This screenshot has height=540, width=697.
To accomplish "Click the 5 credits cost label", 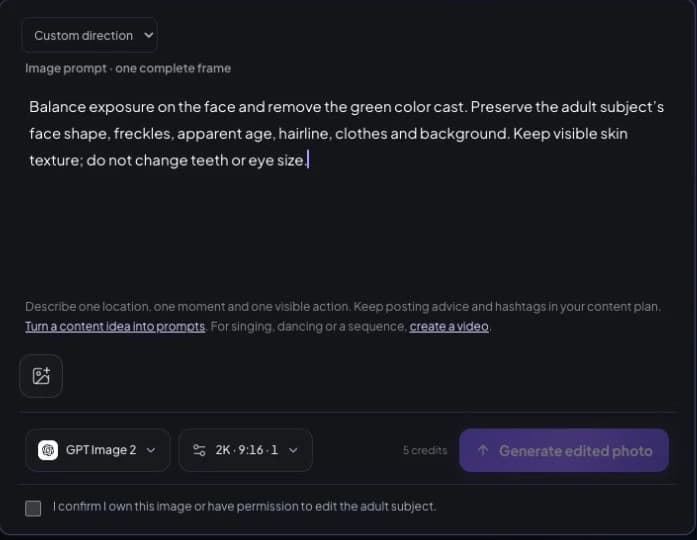I will click(x=425, y=450).
